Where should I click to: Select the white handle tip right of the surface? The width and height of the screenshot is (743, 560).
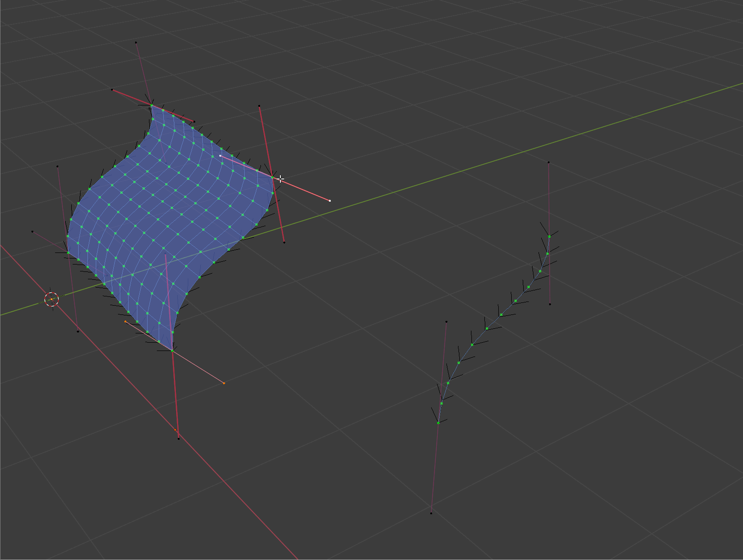tap(330, 200)
